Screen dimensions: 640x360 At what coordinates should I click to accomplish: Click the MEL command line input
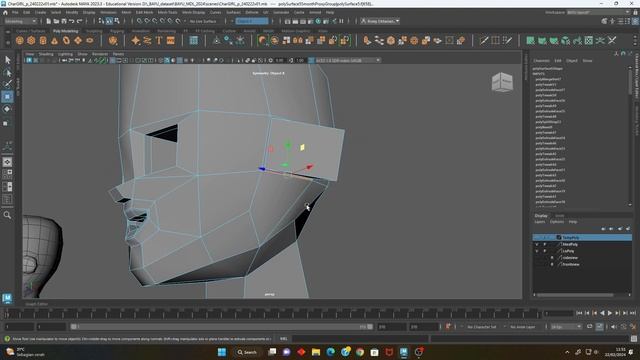point(360,339)
